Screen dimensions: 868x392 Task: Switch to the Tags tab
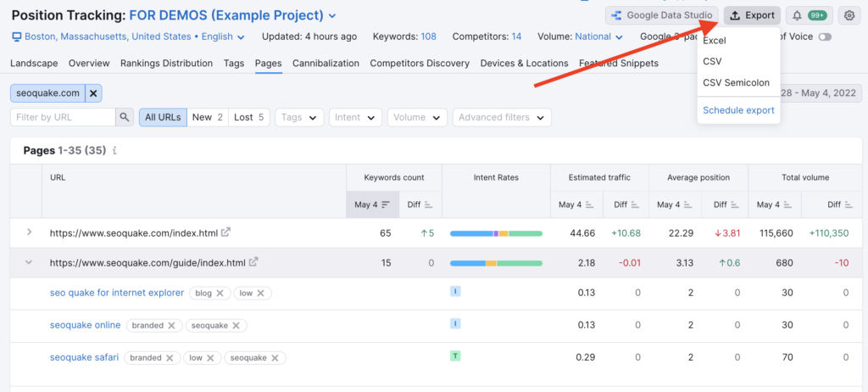pos(234,63)
